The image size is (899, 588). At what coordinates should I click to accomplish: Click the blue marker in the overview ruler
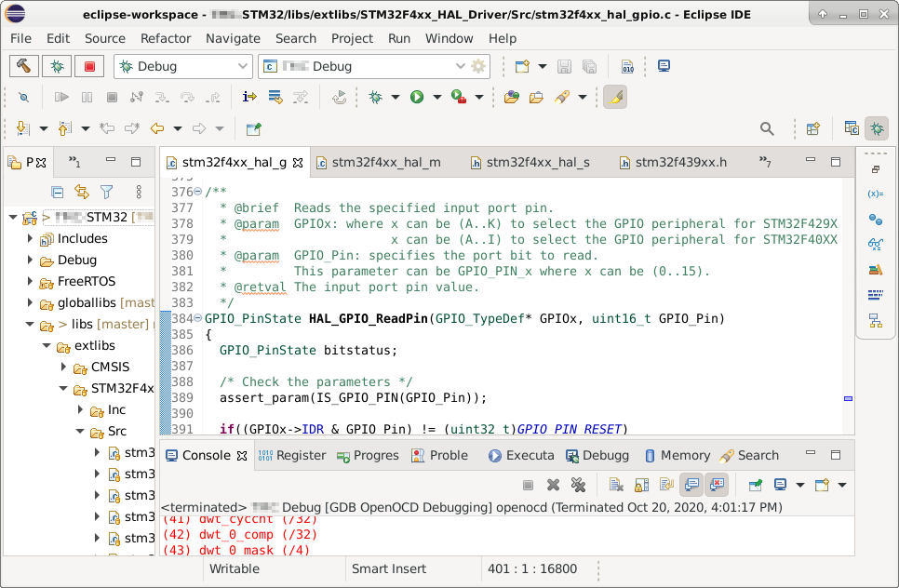pos(847,398)
